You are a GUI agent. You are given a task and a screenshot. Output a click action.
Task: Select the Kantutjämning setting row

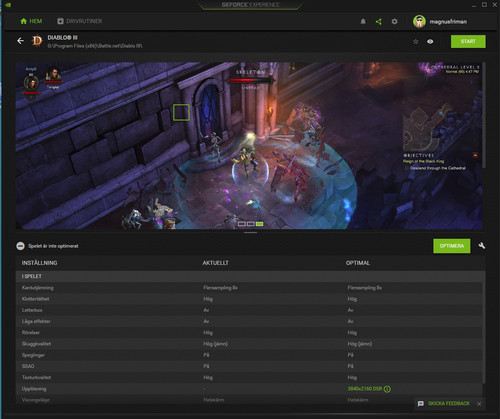(249, 288)
